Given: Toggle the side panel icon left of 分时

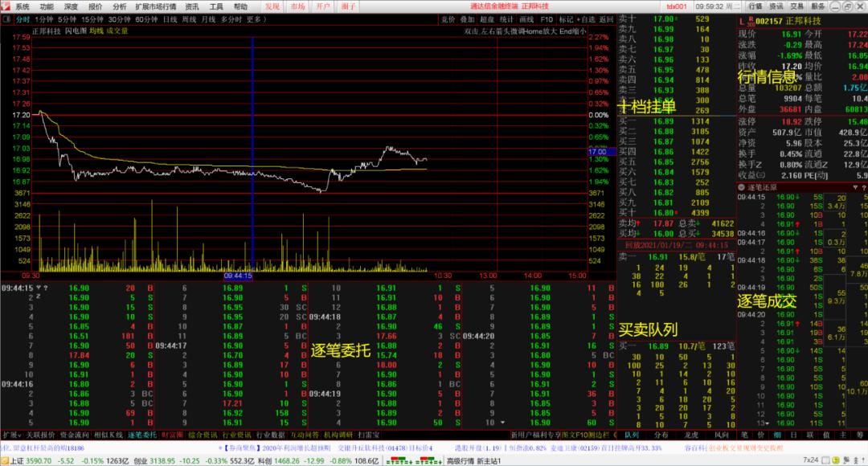Looking at the screenshot, I should [x=6, y=19].
